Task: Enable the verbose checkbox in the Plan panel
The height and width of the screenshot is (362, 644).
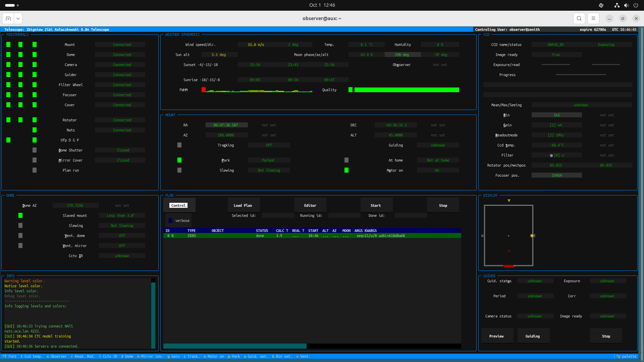Action: point(170,220)
